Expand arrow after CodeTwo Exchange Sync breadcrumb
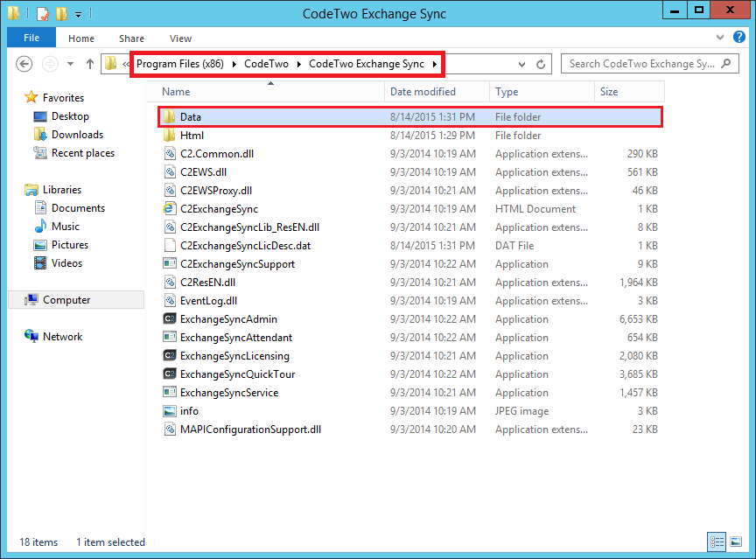Viewport: 756px width, 559px height. point(434,64)
